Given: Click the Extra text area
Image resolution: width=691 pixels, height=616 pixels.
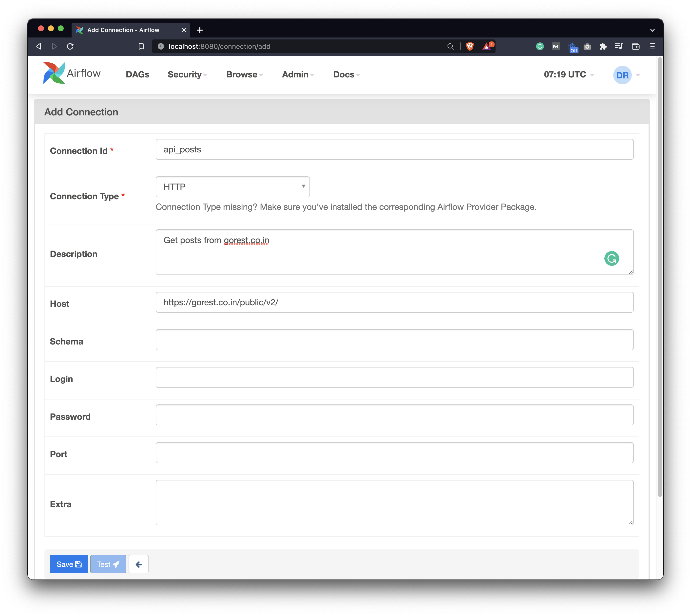Looking at the screenshot, I should pyautogui.click(x=394, y=502).
